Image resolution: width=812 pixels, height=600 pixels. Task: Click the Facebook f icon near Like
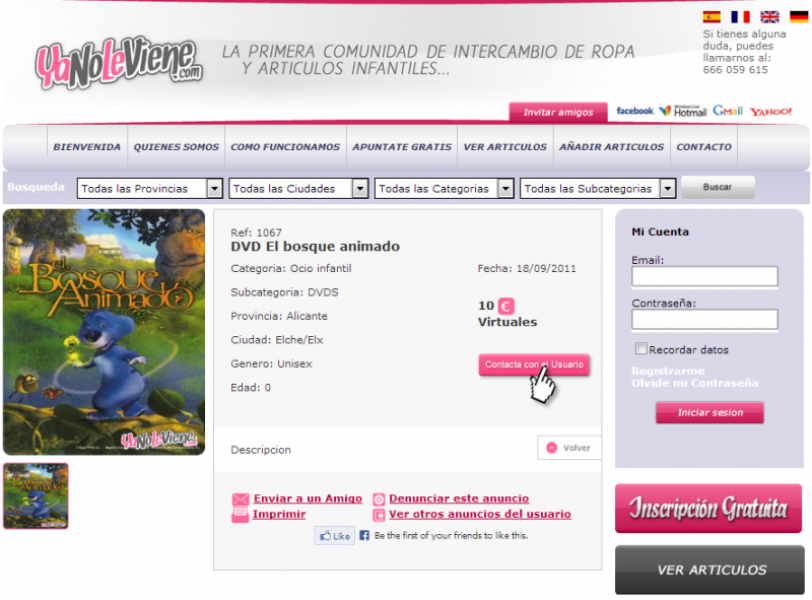tap(365, 535)
